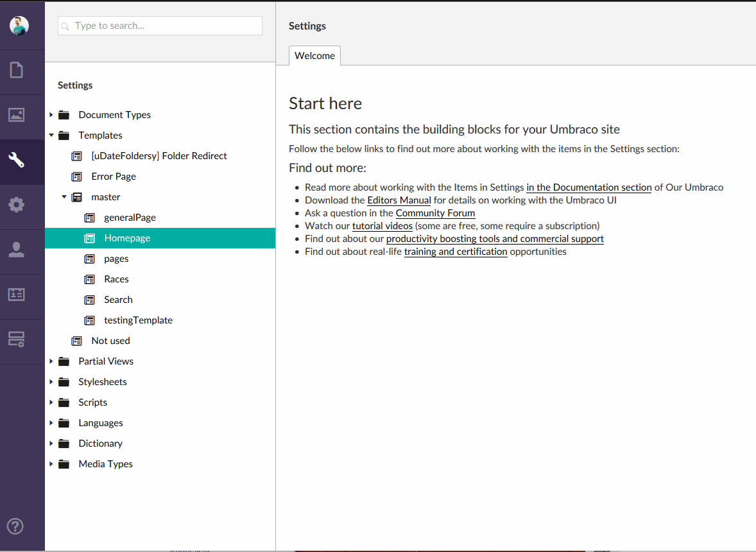The width and height of the screenshot is (756, 552).
Task: Click the pages template icon
Action: 90,259
